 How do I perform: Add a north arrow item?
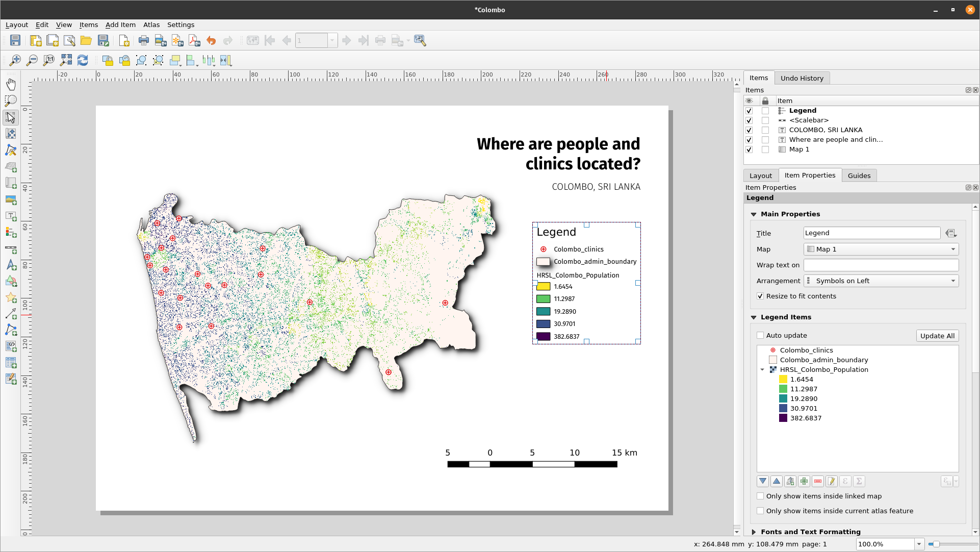coord(11,265)
